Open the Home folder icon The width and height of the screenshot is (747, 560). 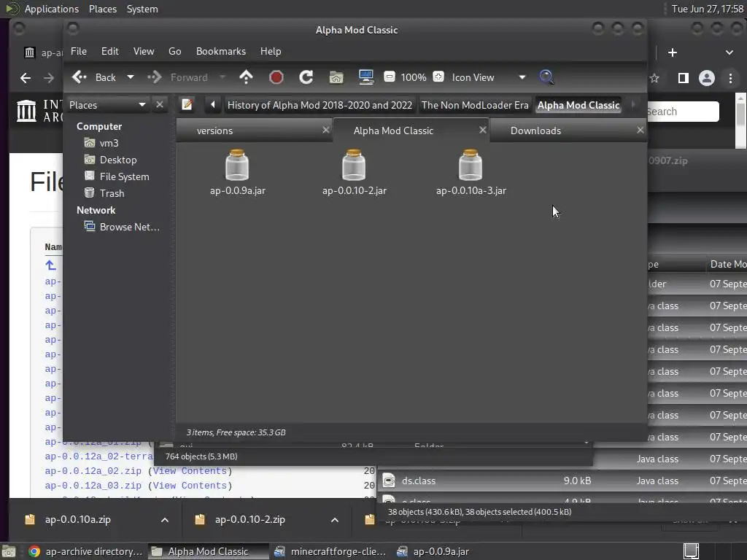pyautogui.click(x=336, y=77)
